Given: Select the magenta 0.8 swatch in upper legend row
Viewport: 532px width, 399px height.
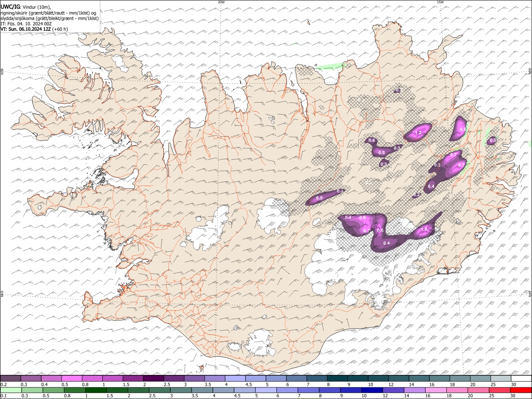Looking at the screenshot, I should tap(92, 379).
